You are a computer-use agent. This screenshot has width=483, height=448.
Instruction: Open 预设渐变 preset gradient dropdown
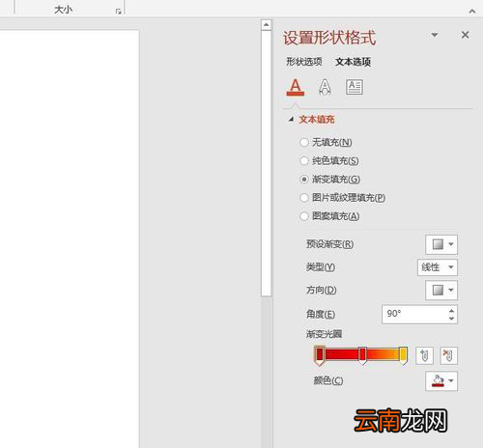point(441,244)
